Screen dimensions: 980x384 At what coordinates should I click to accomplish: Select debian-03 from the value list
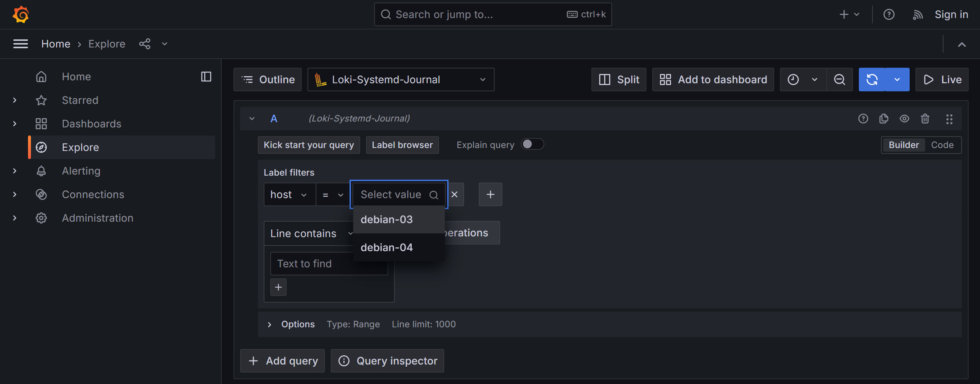(x=387, y=219)
